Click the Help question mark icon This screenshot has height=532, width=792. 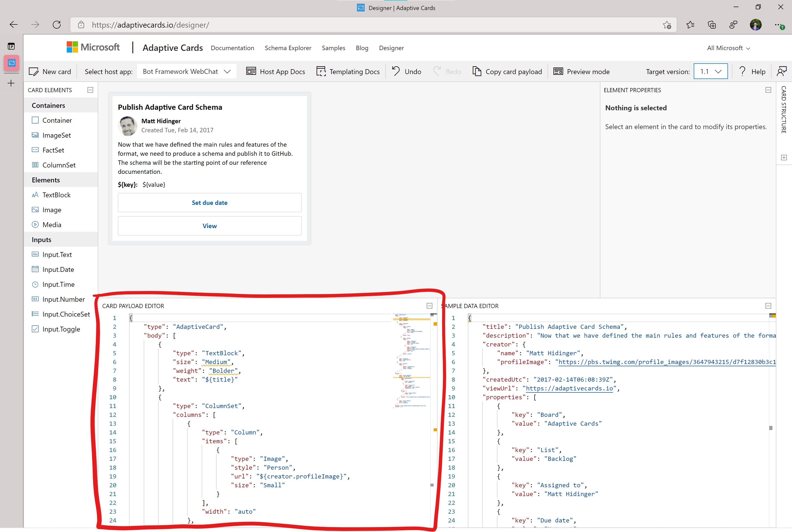742,71
